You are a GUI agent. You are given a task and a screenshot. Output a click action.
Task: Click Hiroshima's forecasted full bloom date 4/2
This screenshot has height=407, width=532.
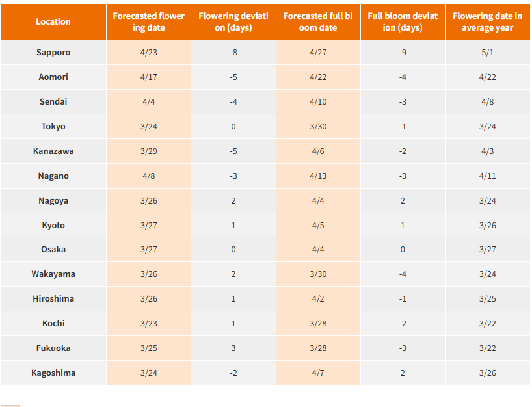click(318, 298)
